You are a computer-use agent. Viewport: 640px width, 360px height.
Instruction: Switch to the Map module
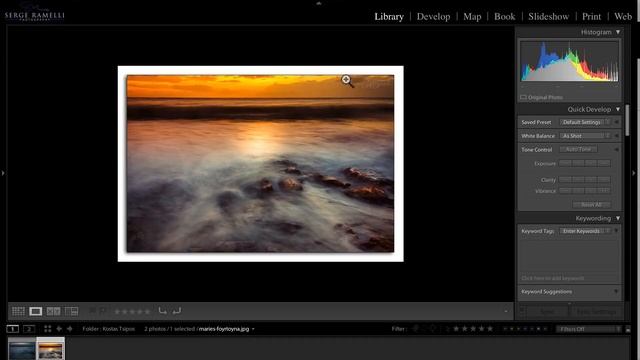coord(472,16)
